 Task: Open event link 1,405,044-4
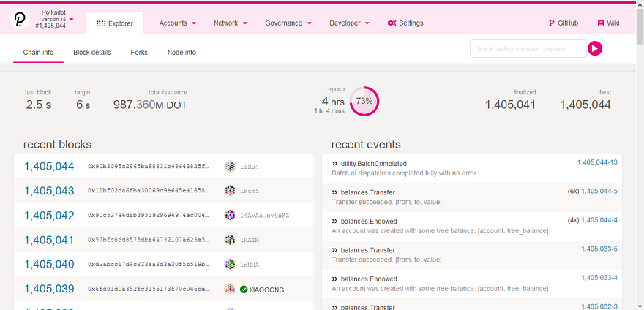599,220
